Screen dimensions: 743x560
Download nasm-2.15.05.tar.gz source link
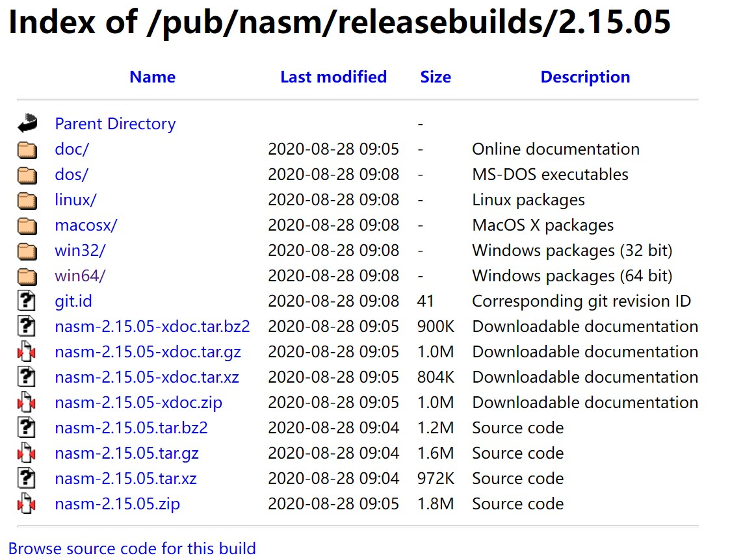[x=127, y=453]
